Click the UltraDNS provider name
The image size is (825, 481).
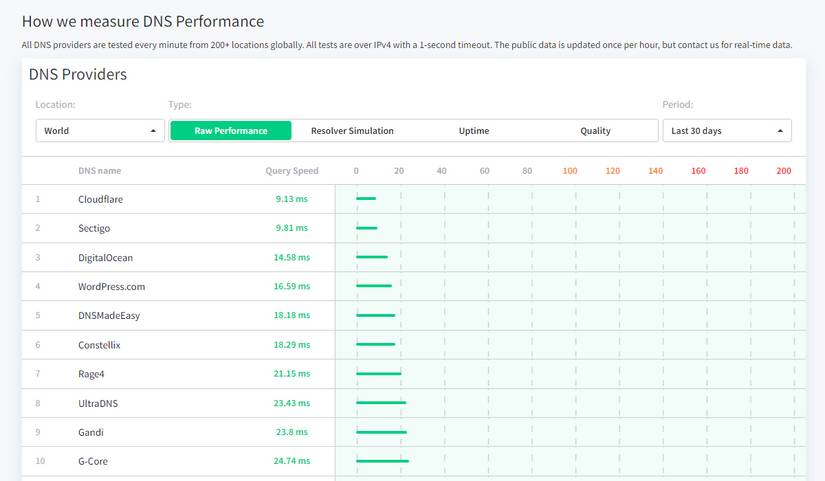pyautogui.click(x=98, y=404)
